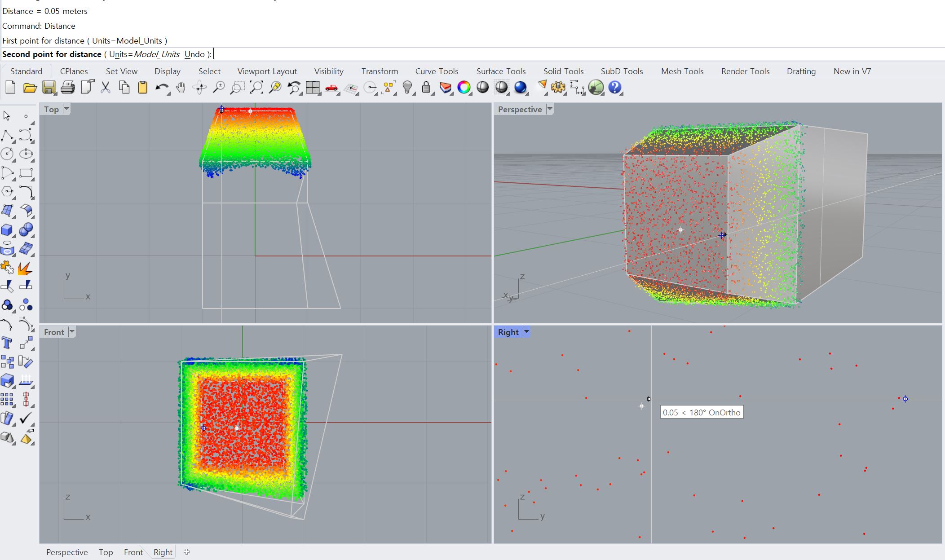945x560 pixels.
Task: Open the New in V7 toolbar tab
Action: (852, 71)
